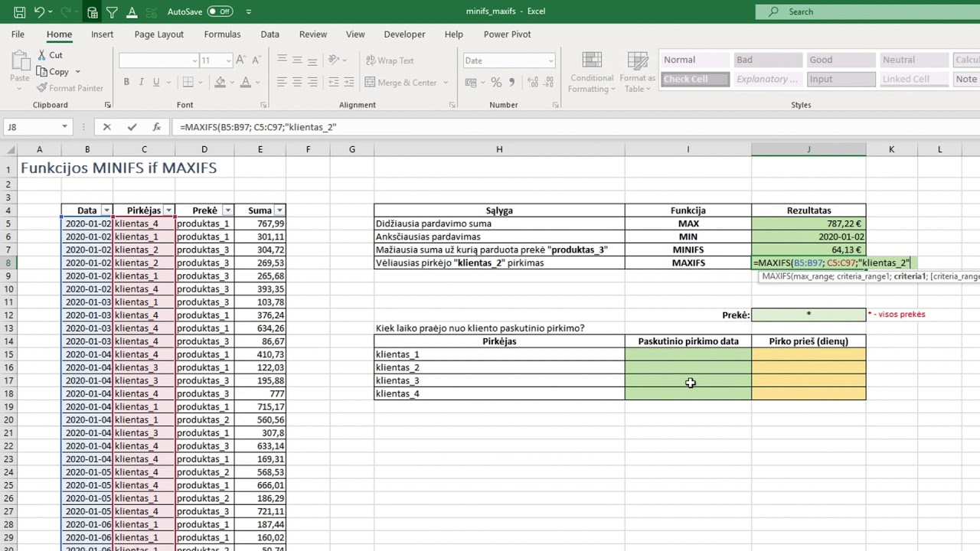Open the Paste button in Clipboard
Image resolution: width=980 pixels, height=551 pixels.
click(x=20, y=70)
